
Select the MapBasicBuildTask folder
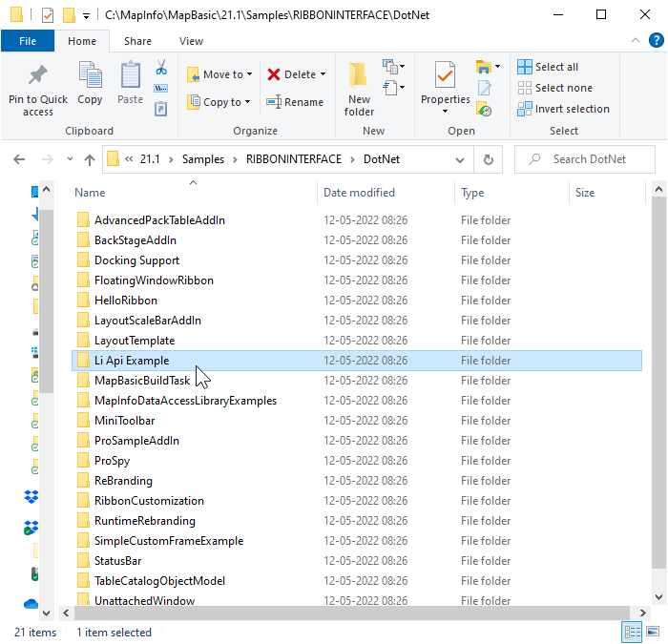[357, 381]
